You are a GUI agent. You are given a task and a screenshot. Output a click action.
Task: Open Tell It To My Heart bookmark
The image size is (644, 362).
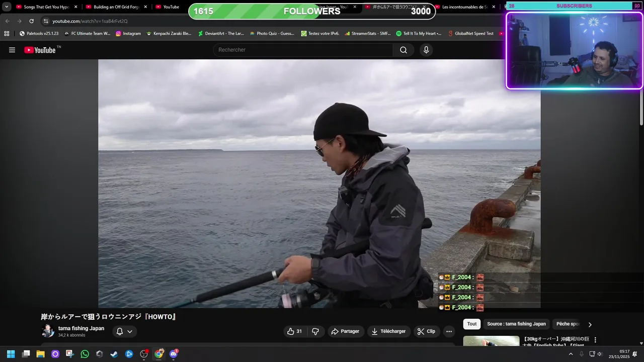pyautogui.click(x=419, y=33)
